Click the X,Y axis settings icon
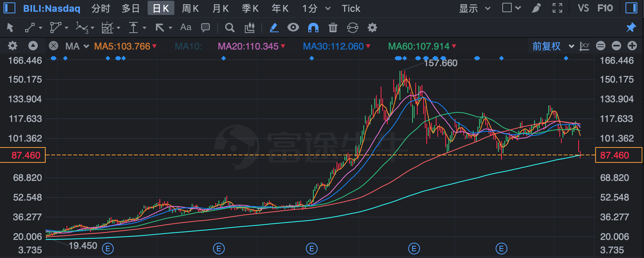Screen dimensions: 644x258 pos(585,46)
